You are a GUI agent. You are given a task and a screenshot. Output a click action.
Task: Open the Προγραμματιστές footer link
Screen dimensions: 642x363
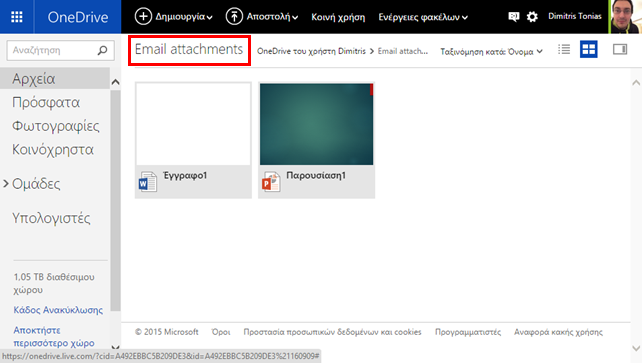(468, 332)
